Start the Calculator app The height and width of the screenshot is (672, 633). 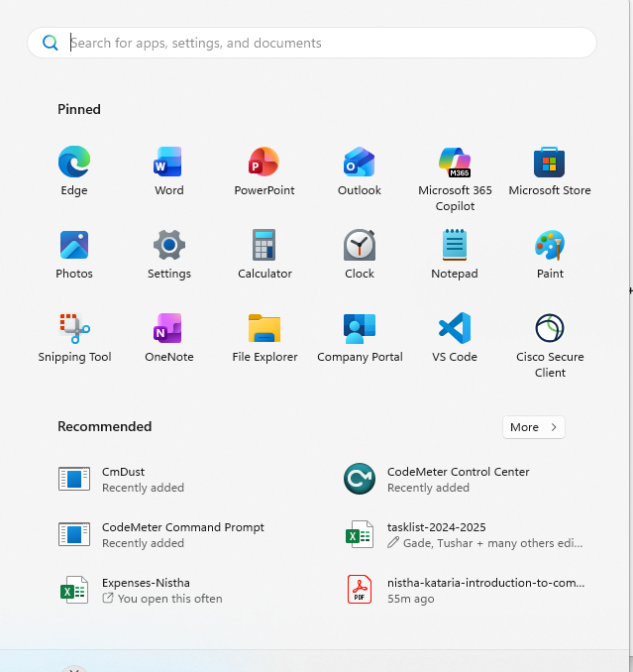[x=264, y=255]
